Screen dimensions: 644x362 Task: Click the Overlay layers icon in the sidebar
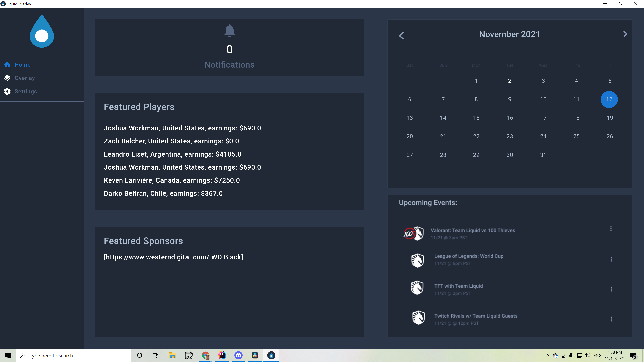coord(7,78)
